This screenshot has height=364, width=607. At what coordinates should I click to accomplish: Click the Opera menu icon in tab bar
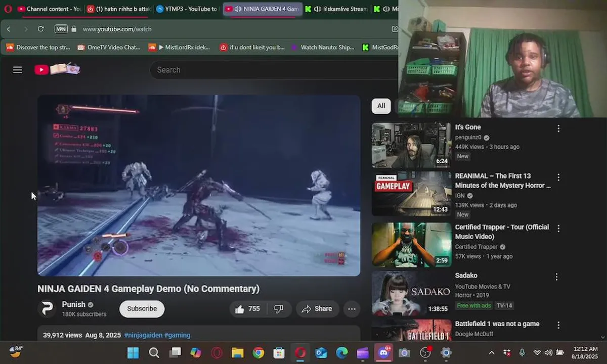[8, 9]
